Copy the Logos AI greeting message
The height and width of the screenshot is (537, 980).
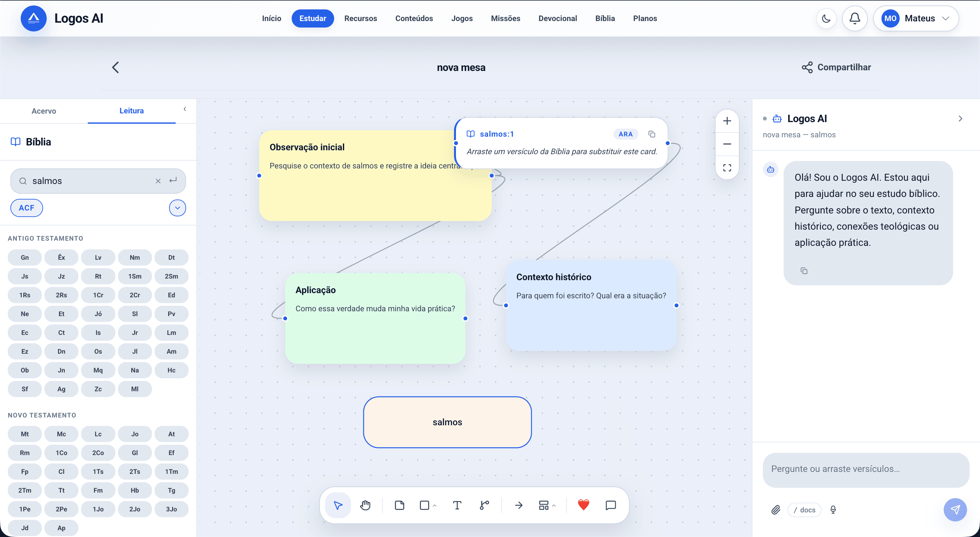804,271
